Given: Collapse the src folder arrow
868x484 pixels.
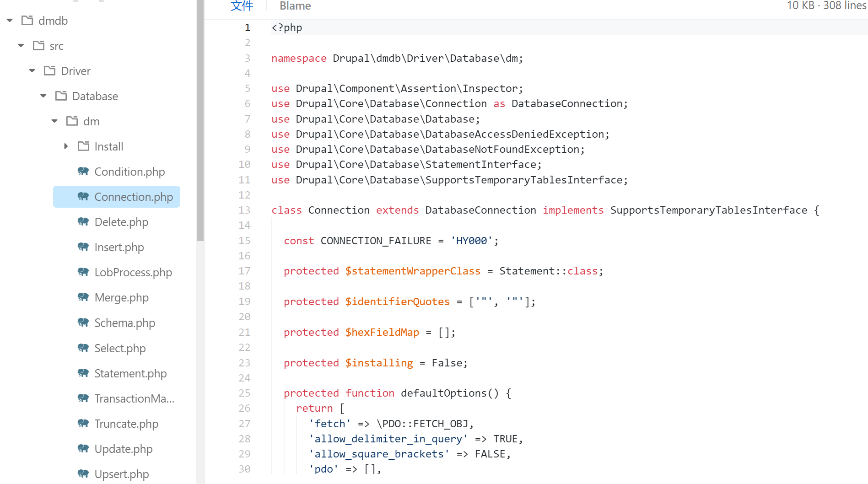Looking at the screenshot, I should click(x=21, y=46).
